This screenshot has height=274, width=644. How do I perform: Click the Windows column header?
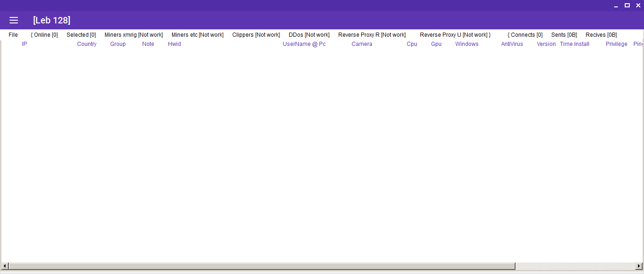tap(467, 44)
